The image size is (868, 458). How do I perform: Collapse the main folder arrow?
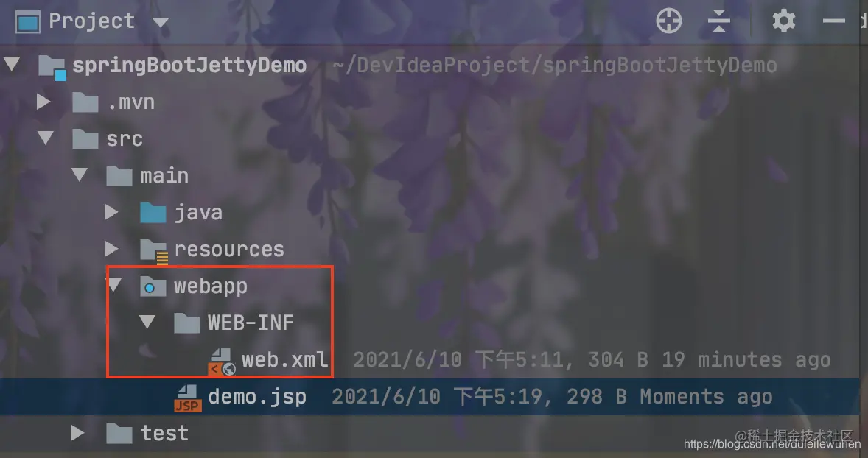79,175
